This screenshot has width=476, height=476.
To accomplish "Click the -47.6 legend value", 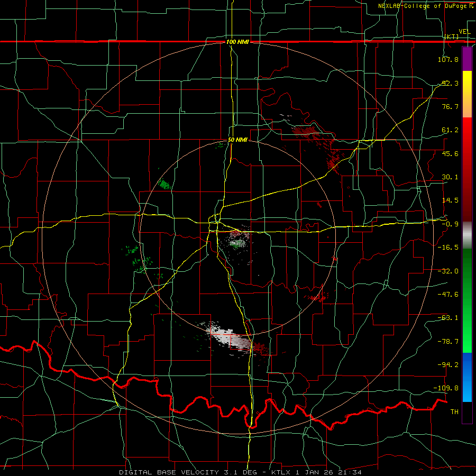I will pos(448,295).
